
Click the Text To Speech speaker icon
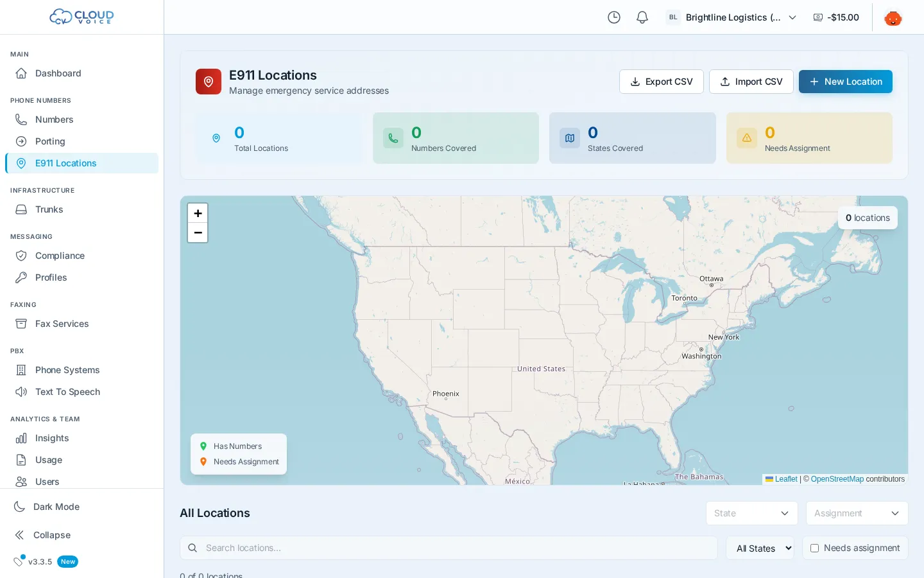coord(21,392)
